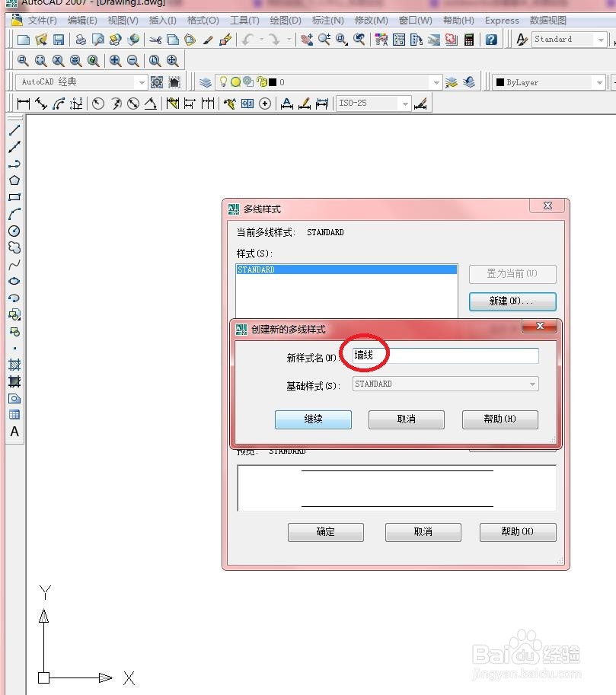Open the Express menu
Screen dimensions: 616x695
click(x=502, y=21)
